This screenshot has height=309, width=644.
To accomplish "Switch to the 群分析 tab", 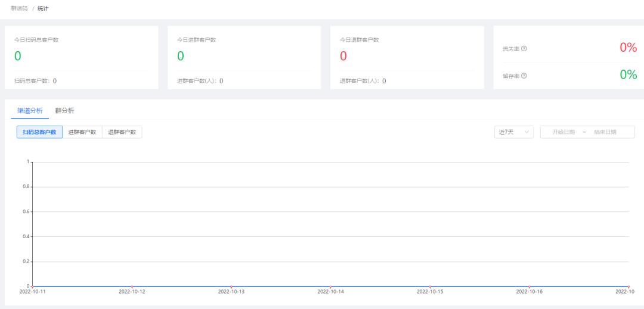I will tap(64, 110).
